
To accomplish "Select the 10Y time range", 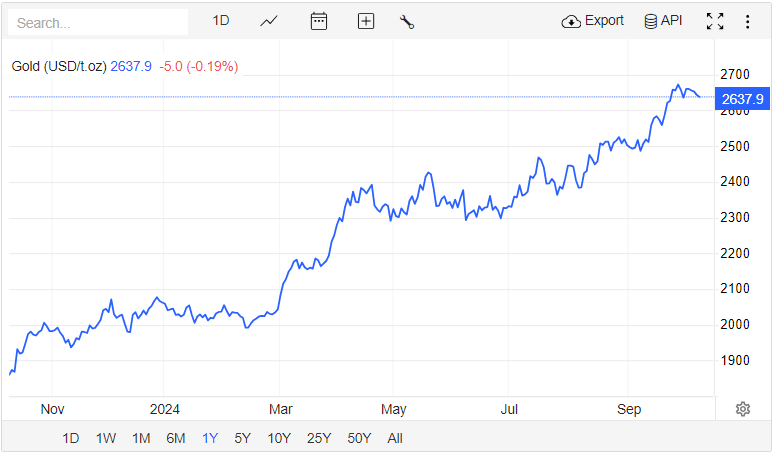I will coord(279,438).
